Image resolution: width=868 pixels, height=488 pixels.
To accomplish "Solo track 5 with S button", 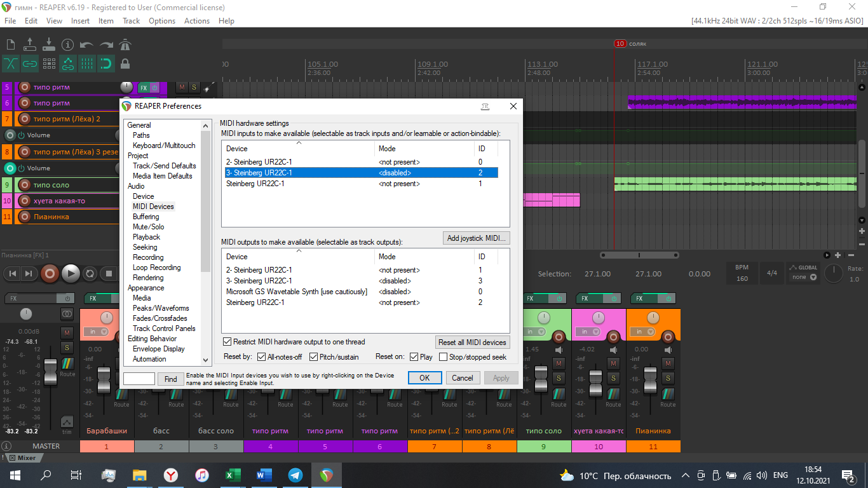I will (194, 87).
